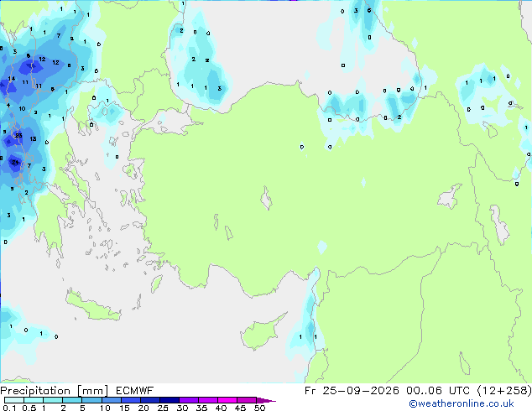Viewport: 532px width, 411px height.
Task: Click the island of Rhodes
Action: pos(156,284)
